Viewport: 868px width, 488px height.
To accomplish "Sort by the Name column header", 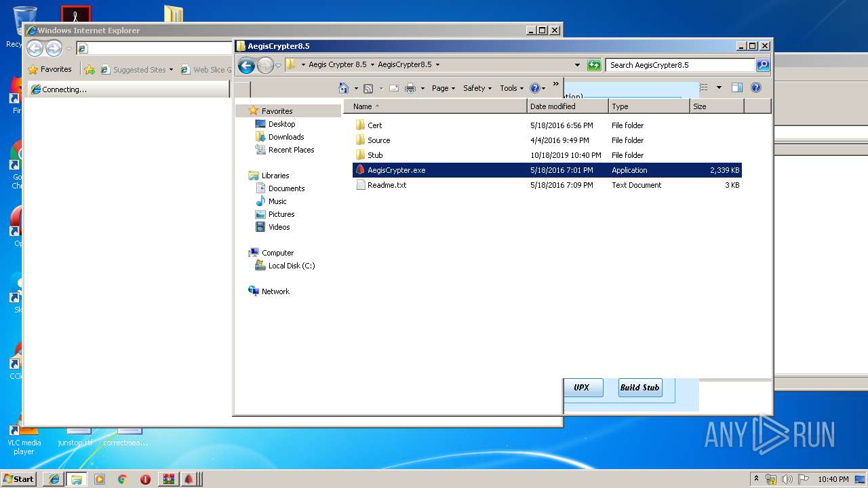I will tap(435, 106).
